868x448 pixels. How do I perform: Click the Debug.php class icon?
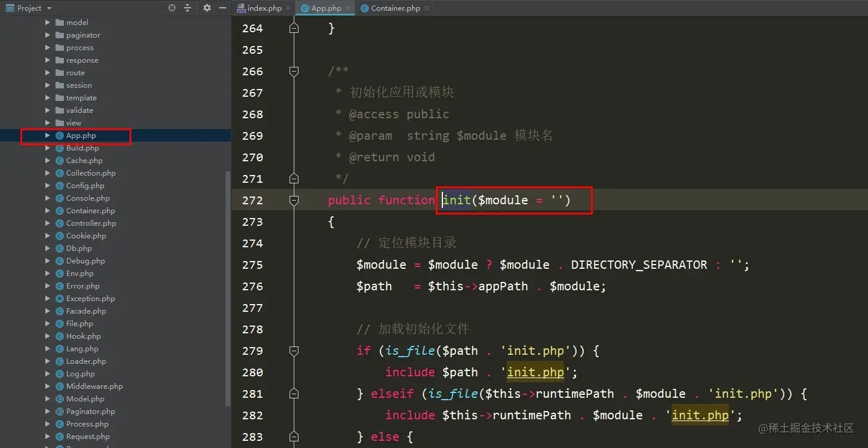pos(60,261)
